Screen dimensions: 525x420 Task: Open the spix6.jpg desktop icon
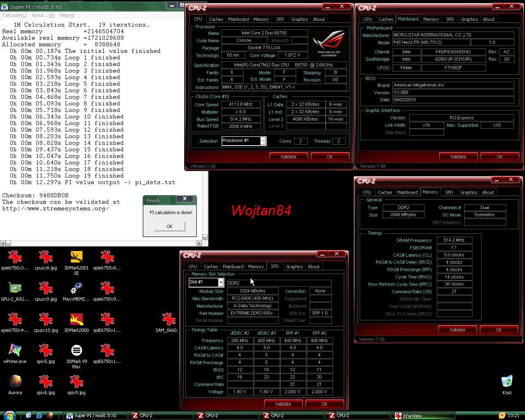coord(46,385)
